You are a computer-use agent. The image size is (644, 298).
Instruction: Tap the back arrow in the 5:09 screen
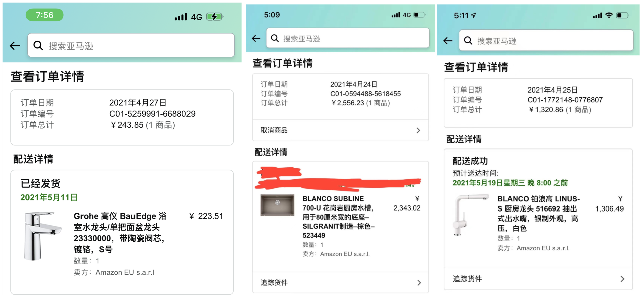[x=256, y=38]
